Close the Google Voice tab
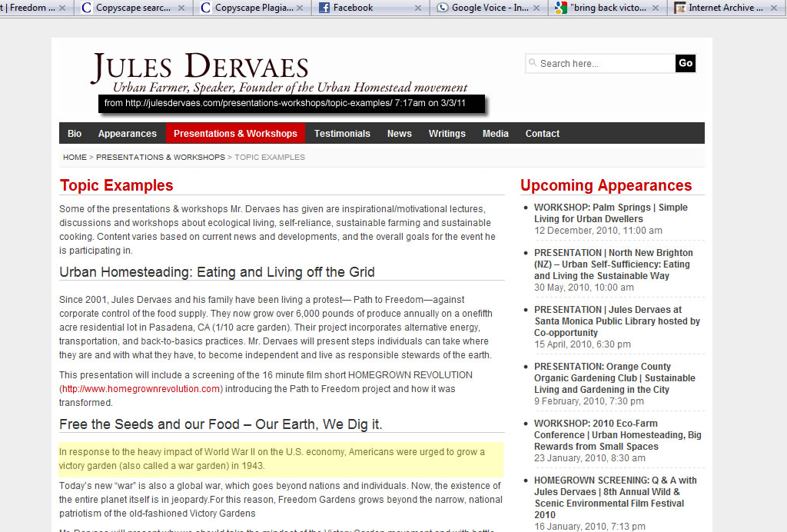The width and height of the screenshot is (787, 532). 536,8
